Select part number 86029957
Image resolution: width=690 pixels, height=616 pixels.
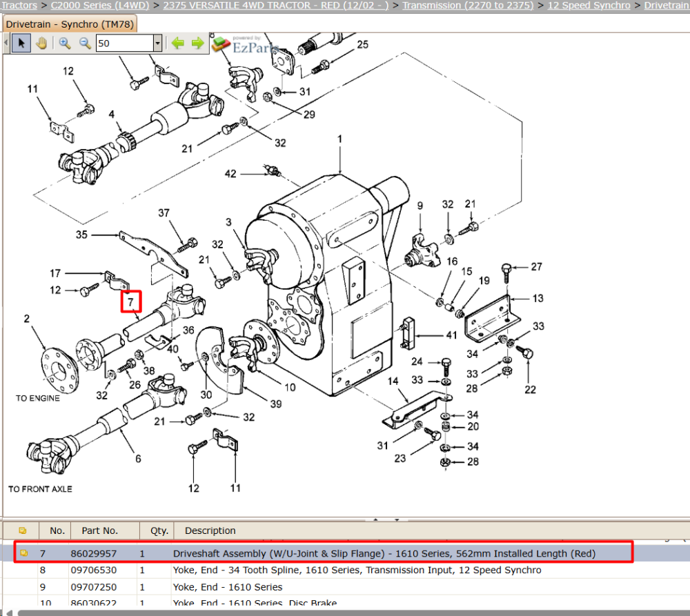click(x=93, y=553)
